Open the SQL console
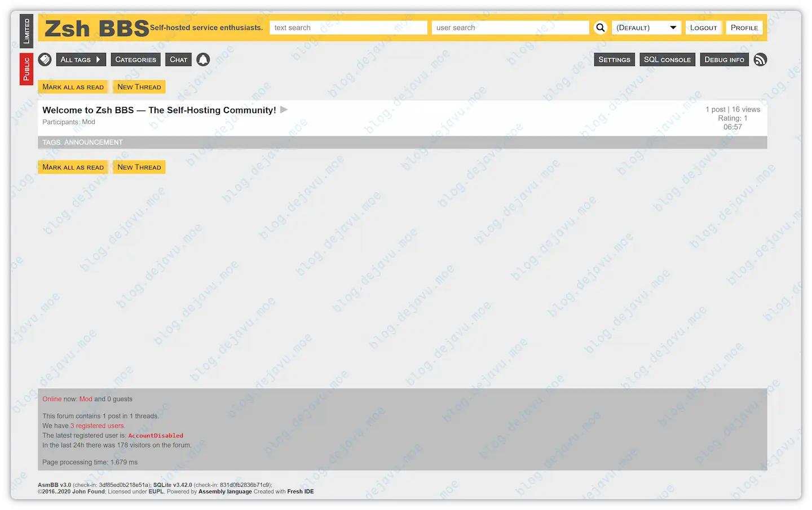This screenshot has width=812, height=510. pos(667,59)
